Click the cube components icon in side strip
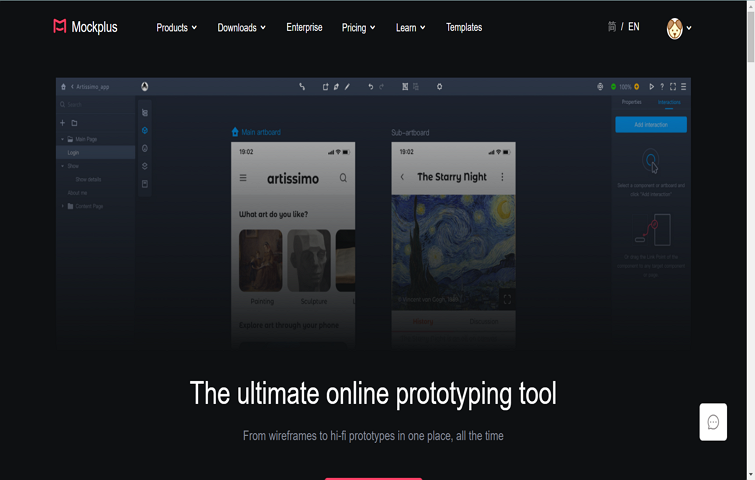This screenshot has height=480, width=755. tap(144, 130)
